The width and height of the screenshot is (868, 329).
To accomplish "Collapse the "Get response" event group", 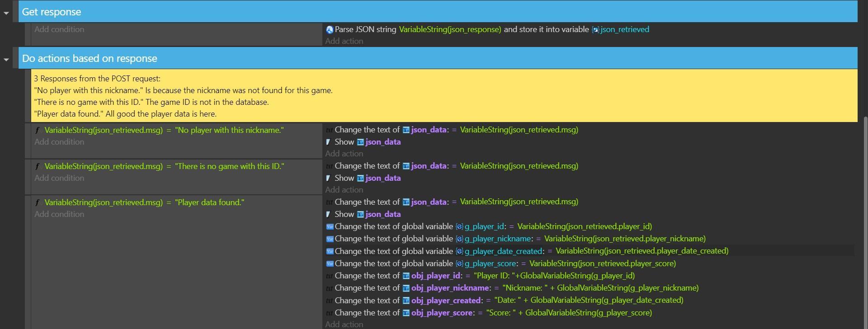I will point(6,13).
